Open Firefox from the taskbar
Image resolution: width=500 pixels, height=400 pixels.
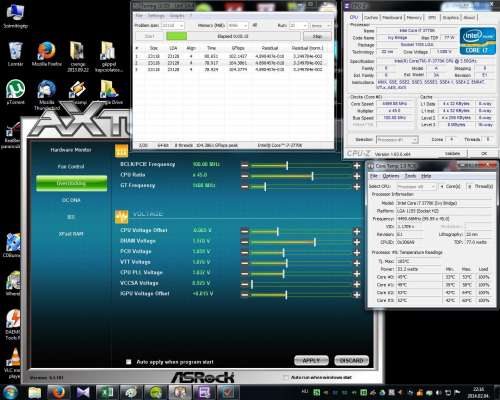(58, 392)
